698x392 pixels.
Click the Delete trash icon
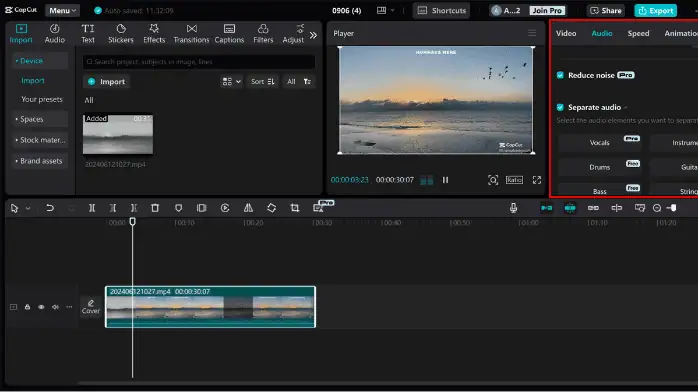pos(155,208)
